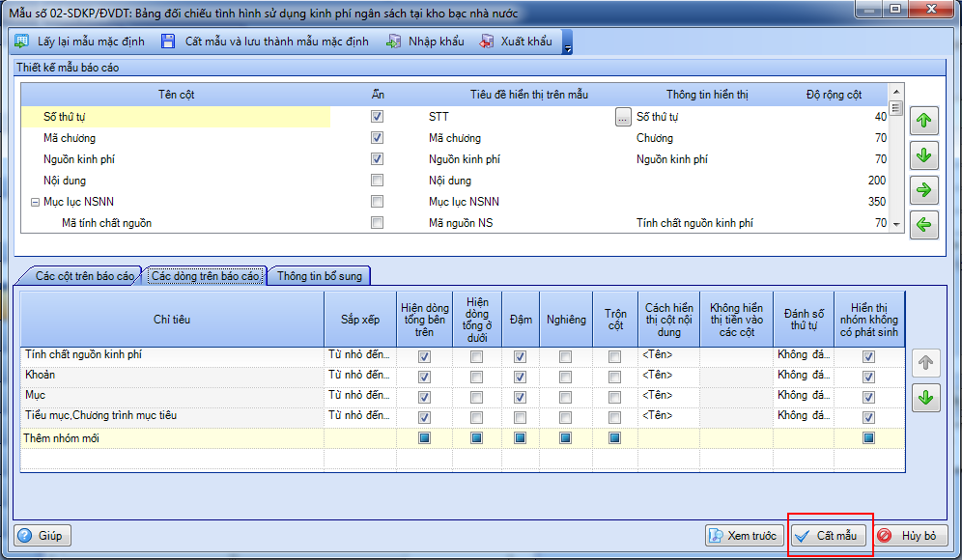This screenshot has width=962, height=560.
Task: Switch to the Thông tin bổ sung tab
Action: 320,276
